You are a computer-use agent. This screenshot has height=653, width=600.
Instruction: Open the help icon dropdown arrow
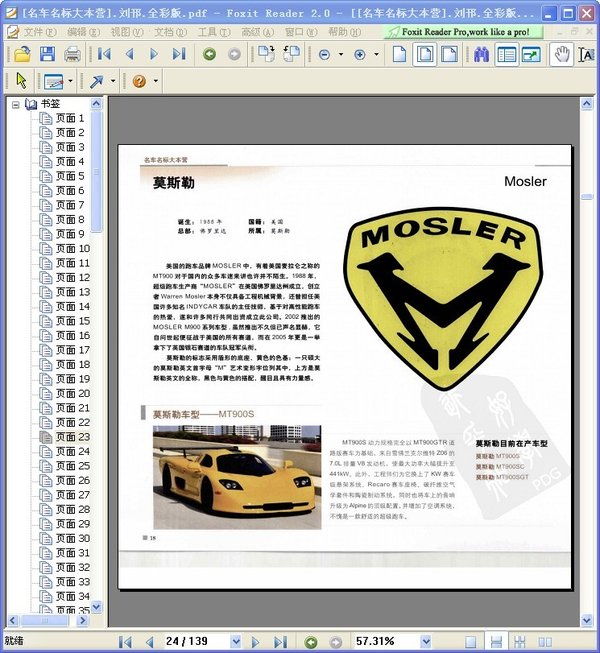pos(155,81)
